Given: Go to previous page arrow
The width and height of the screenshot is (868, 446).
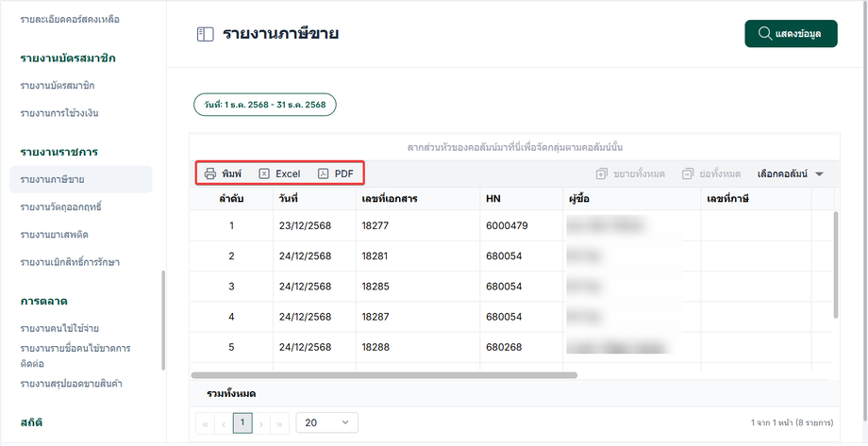Looking at the screenshot, I should pos(224,424).
